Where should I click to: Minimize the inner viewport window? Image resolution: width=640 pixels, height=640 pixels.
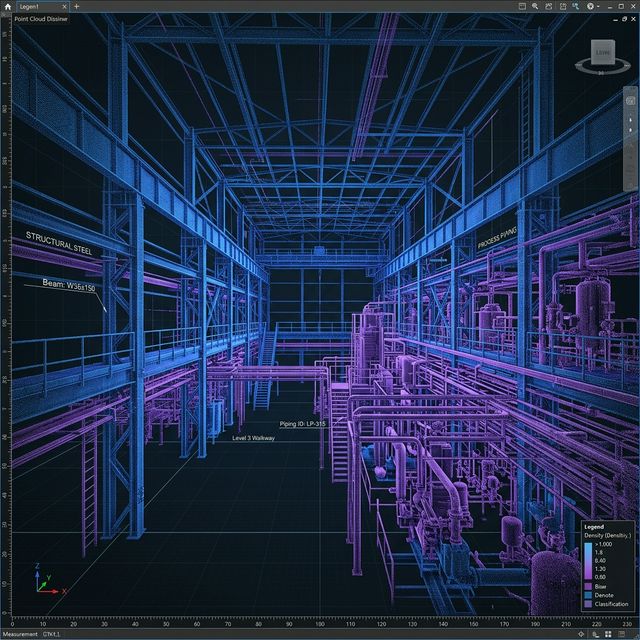[616, 19]
